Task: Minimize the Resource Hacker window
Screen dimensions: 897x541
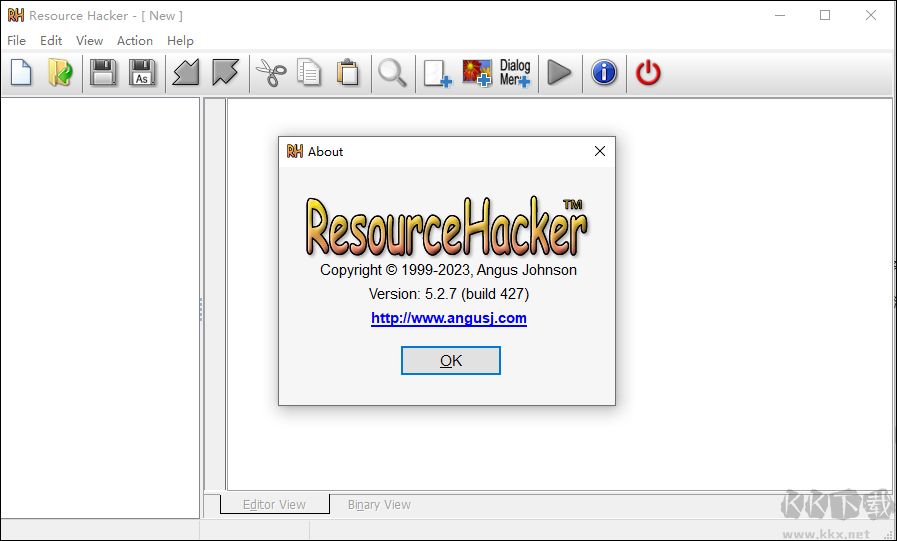Action: click(780, 15)
